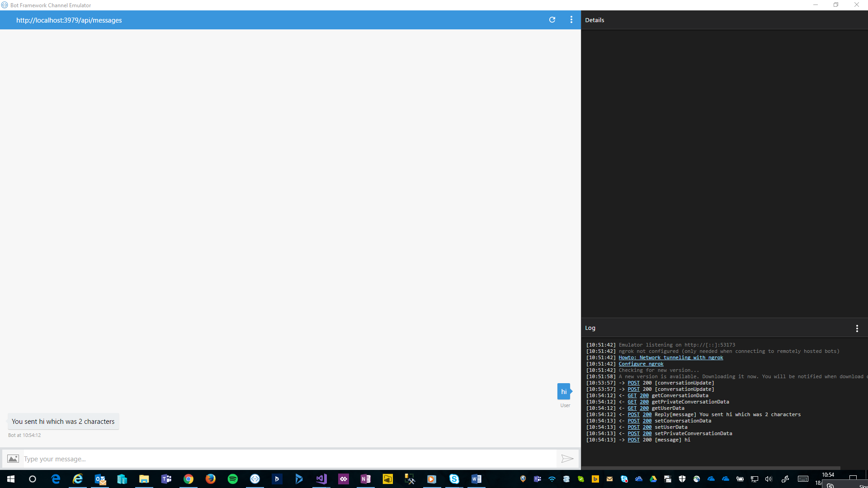Image resolution: width=868 pixels, height=488 pixels.
Task: Click 200 status link for setConversationData
Action: [x=647, y=421]
